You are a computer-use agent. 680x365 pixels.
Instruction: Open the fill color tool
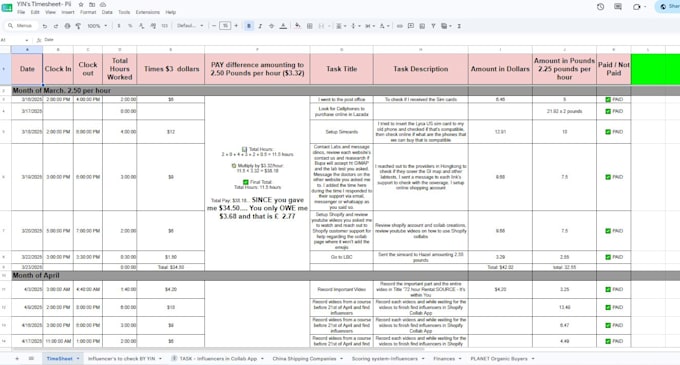(298, 26)
